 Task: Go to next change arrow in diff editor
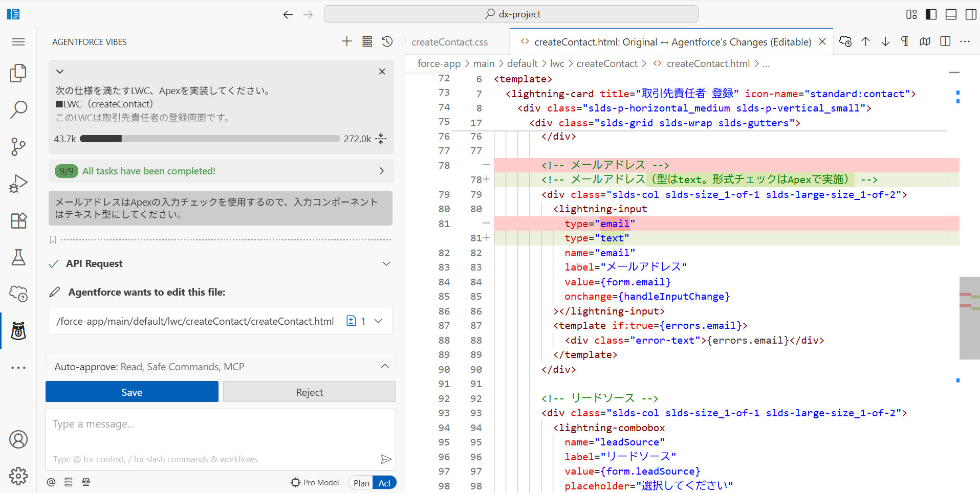885,42
